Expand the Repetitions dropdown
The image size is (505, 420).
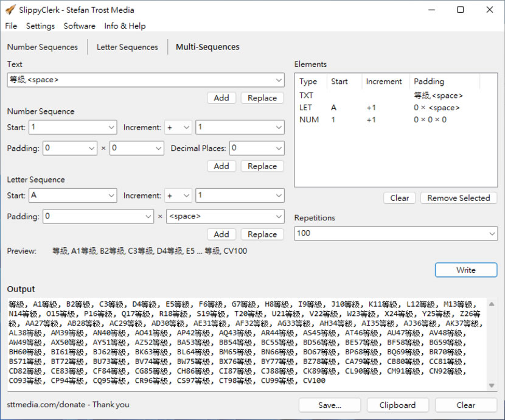pos(492,234)
